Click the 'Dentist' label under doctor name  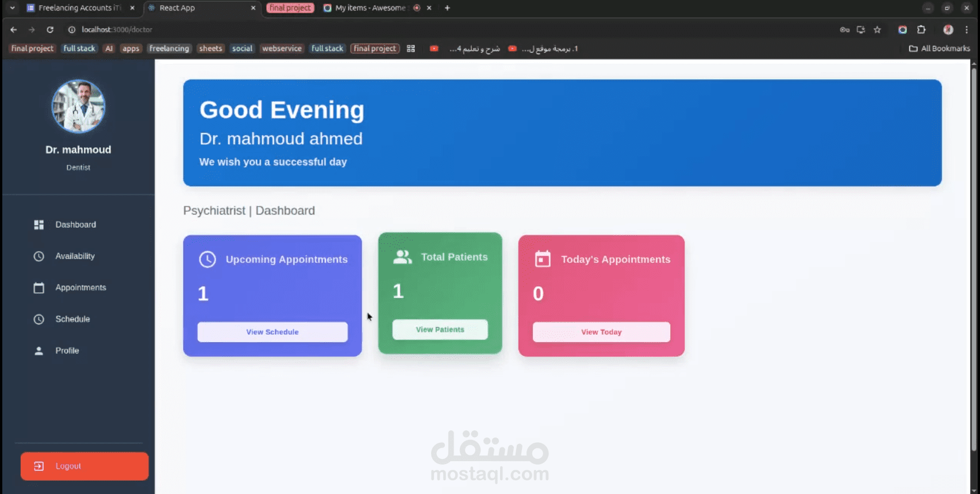point(78,168)
